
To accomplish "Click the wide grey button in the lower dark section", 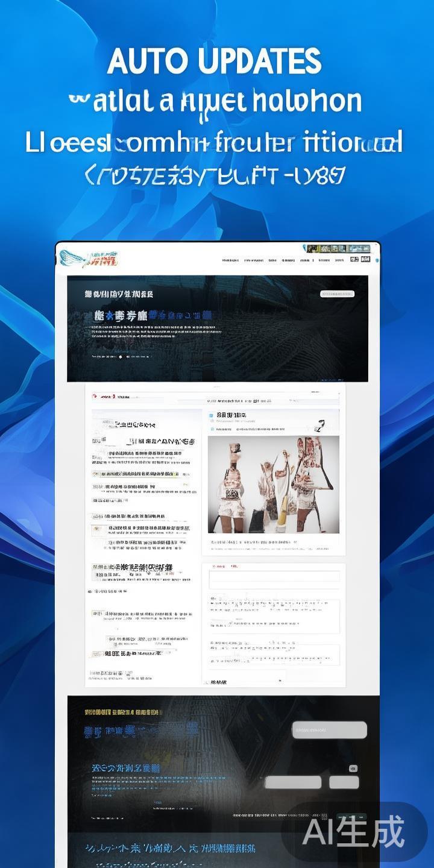I will [x=293, y=782].
